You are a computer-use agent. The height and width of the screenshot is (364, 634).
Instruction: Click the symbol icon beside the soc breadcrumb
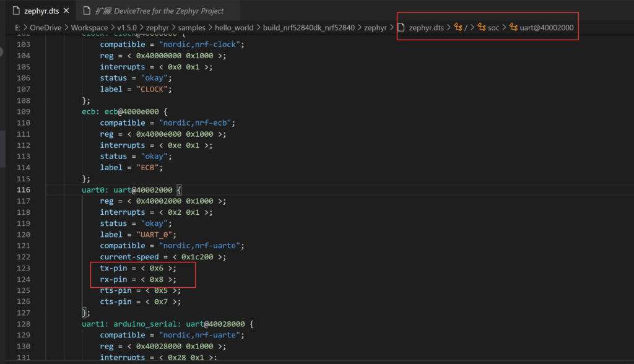click(482, 27)
